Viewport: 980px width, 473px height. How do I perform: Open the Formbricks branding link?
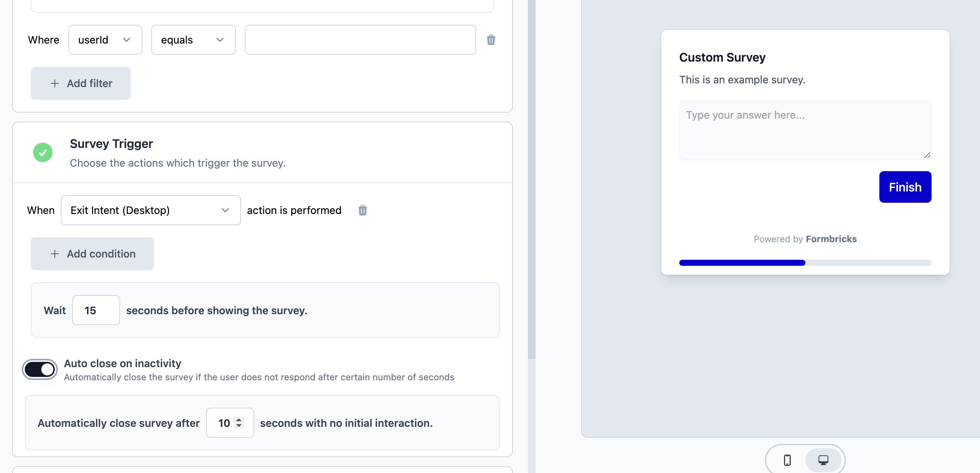click(831, 239)
